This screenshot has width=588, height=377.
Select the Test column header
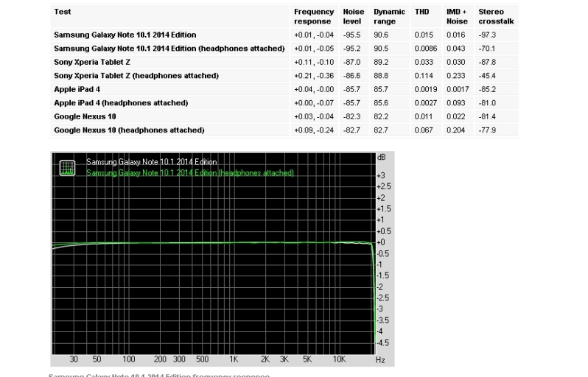(x=62, y=12)
